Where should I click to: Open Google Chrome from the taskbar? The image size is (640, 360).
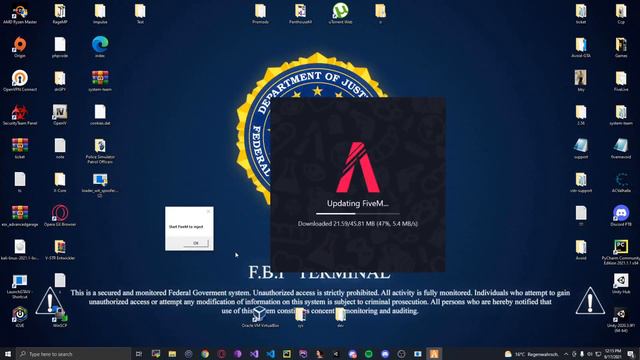tap(205, 353)
